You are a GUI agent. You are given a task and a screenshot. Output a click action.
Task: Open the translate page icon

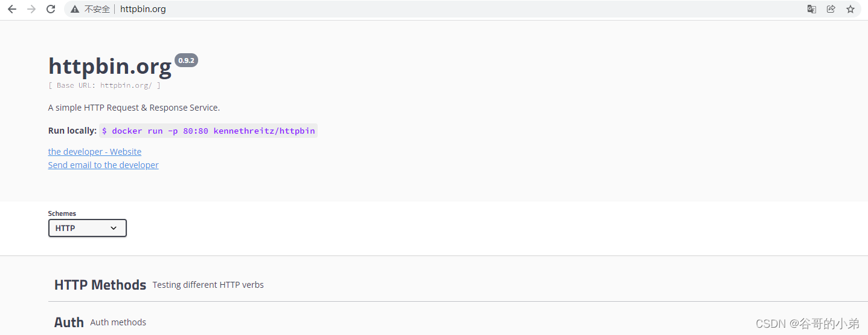click(812, 9)
